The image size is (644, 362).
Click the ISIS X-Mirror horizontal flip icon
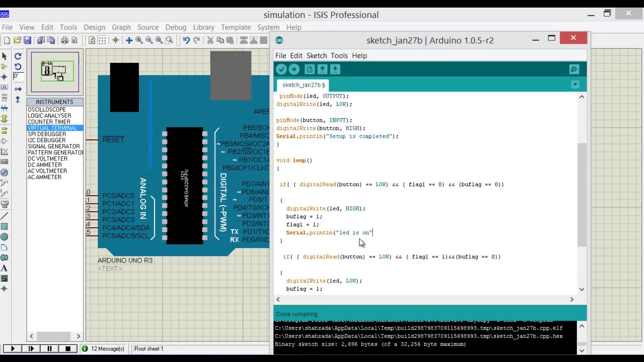[18, 89]
